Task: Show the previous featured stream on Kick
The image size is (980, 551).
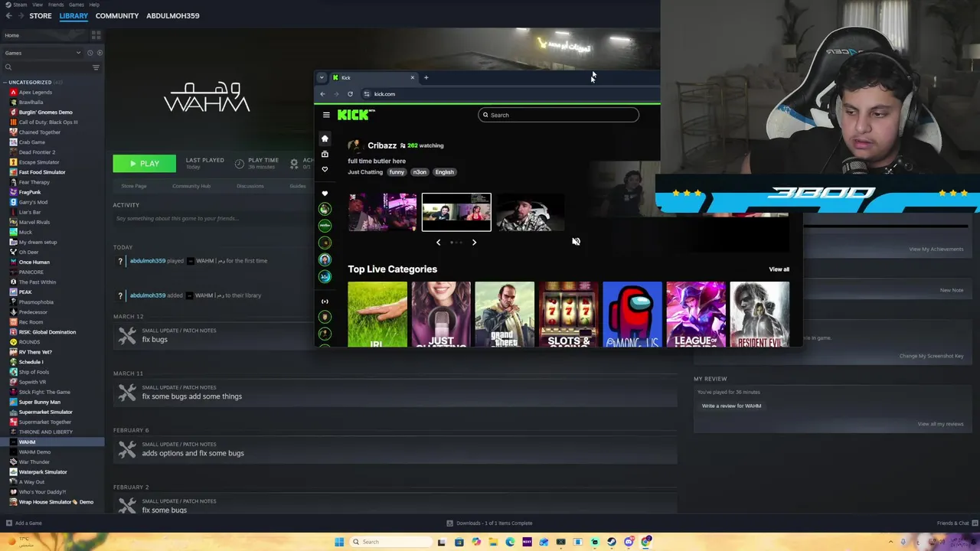Action: tap(438, 243)
